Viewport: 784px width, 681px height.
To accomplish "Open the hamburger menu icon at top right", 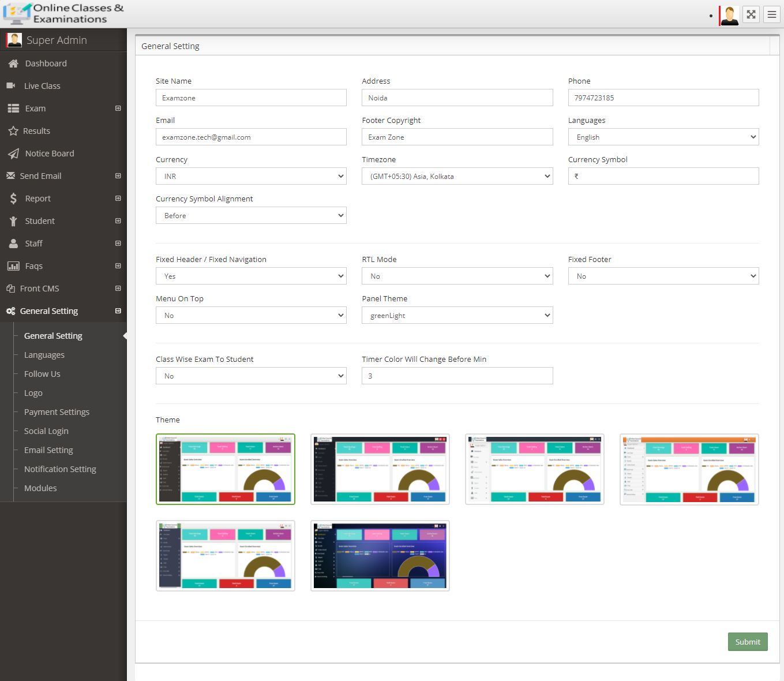I will 771,15.
